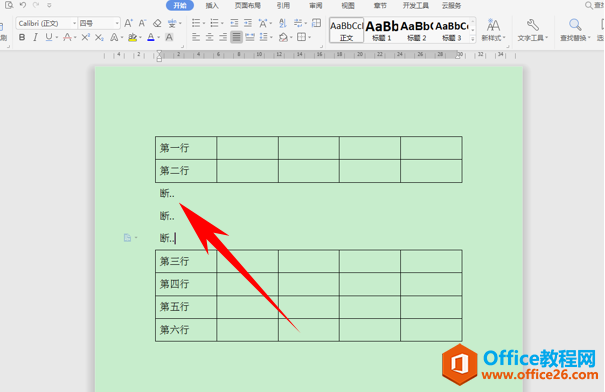The width and height of the screenshot is (605, 392).
Task: Switch to the 审阅 tab
Action: point(316,5)
